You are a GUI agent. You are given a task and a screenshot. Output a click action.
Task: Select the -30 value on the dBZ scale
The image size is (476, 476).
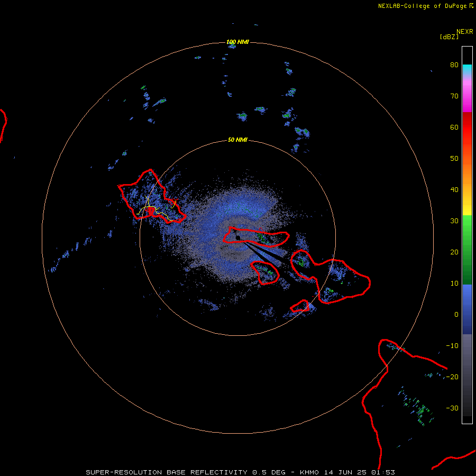[x=452, y=408]
